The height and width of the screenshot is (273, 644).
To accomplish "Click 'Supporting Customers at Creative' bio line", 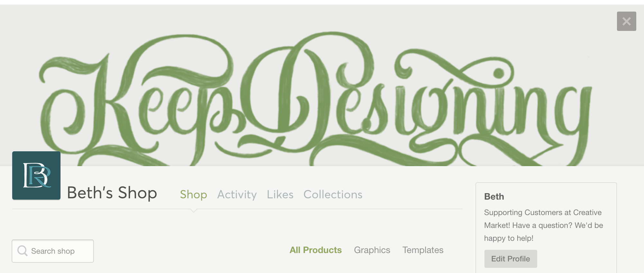I will pyautogui.click(x=543, y=212).
